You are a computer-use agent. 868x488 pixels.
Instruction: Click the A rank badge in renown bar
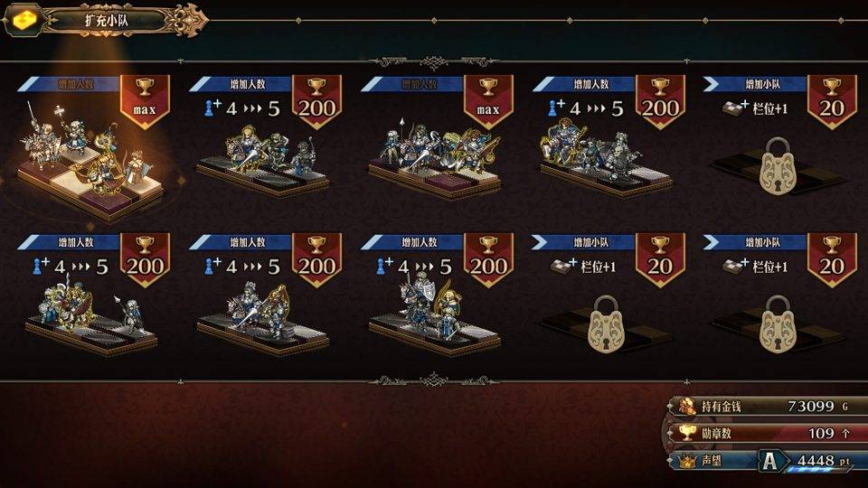coord(770,460)
